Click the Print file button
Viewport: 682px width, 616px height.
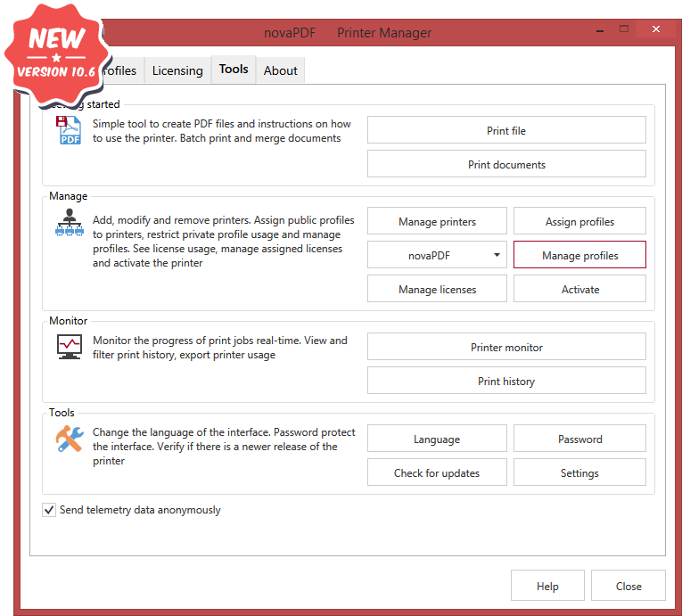(x=506, y=130)
